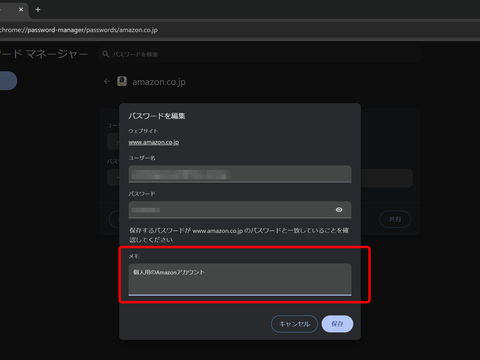480x360 pixels.
Task: Open a new tab with plus button
Action: tap(38, 10)
